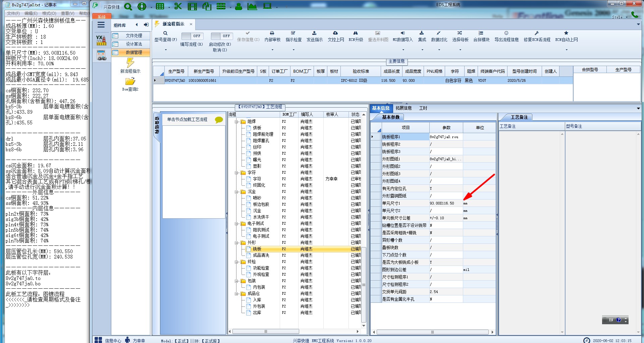Image resolution: width=644 pixels, height=343 pixels.
Task: Select the 电子测试 leaf tree node
Action: [x=261, y=236]
